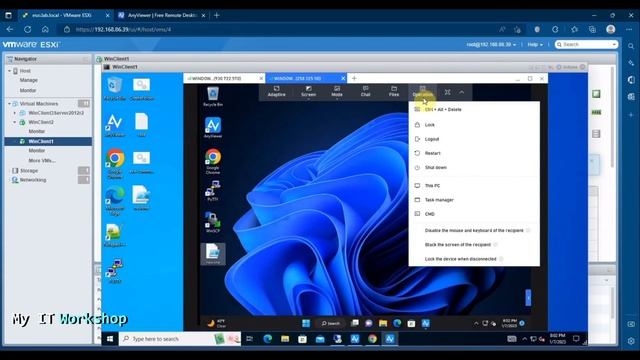Open Google Chrome on WinClient1 desktop
The height and width of the screenshot is (360, 640).
coord(116,163)
